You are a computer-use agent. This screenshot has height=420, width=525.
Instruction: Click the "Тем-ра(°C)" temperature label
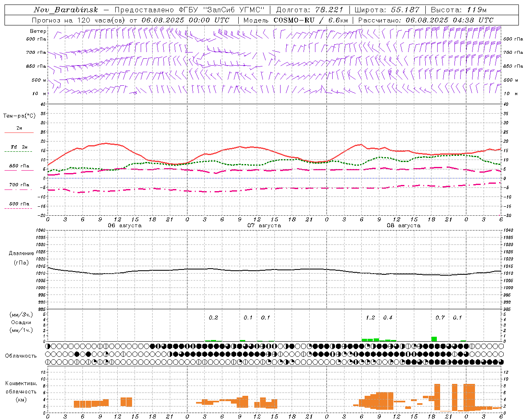pos(19,116)
